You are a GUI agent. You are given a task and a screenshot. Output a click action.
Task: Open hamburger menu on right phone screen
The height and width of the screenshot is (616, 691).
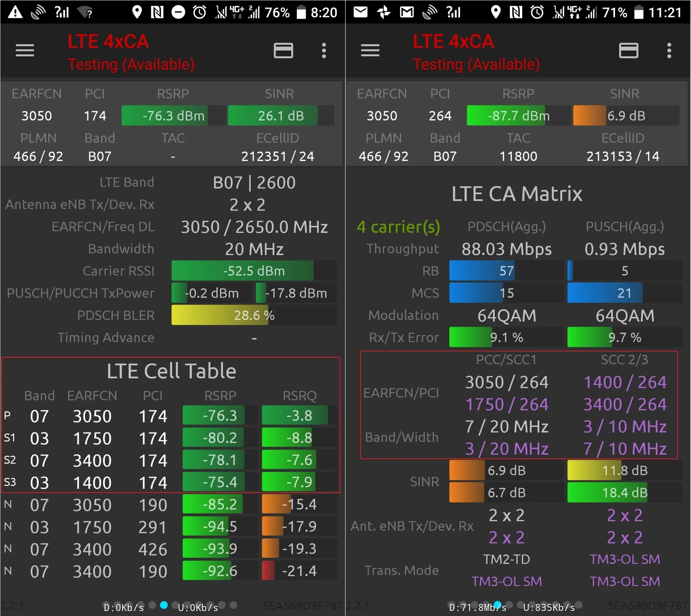(x=370, y=51)
